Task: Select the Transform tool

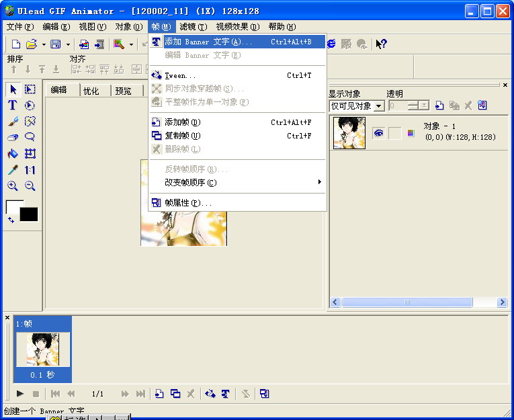Action: click(x=30, y=153)
